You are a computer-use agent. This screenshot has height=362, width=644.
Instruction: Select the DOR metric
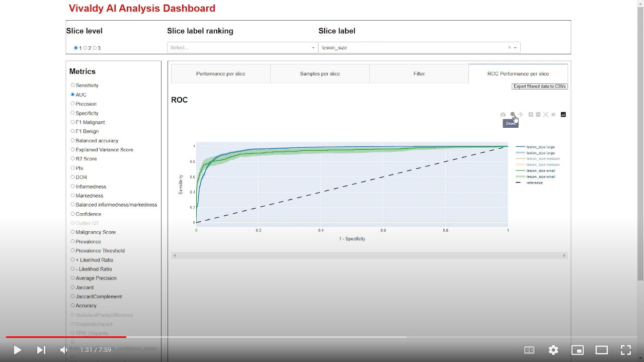(x=73, y=177)
